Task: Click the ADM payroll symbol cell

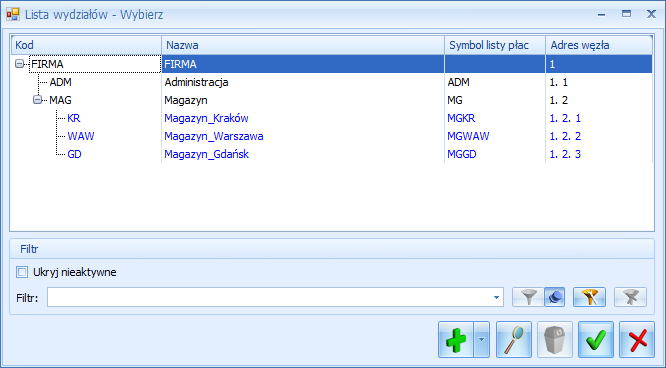Action: (495, 82)
